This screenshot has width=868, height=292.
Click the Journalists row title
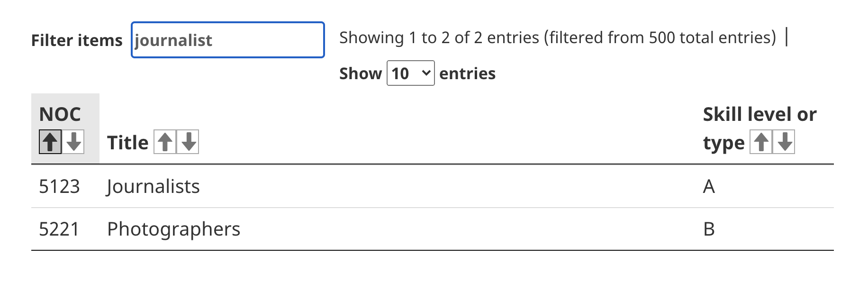[x=154, y=186]
